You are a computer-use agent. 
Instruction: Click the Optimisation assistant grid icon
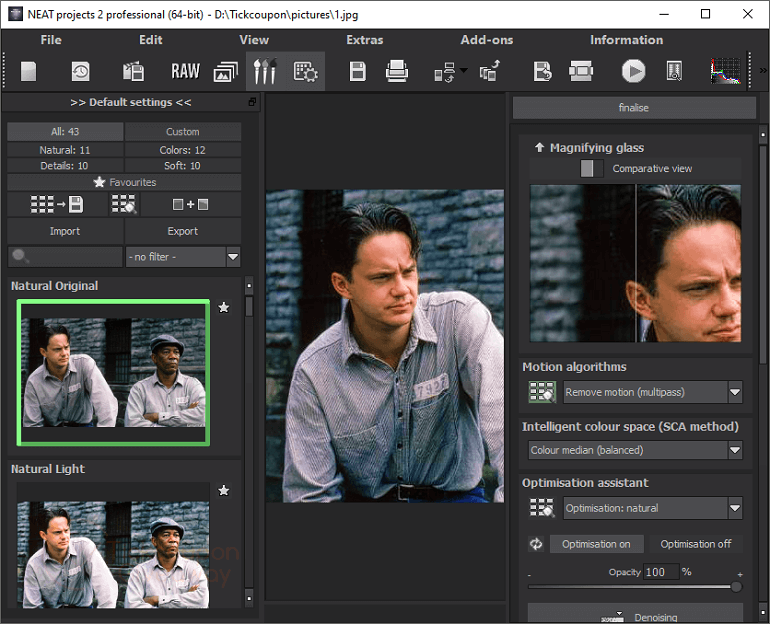pos(542,508)
